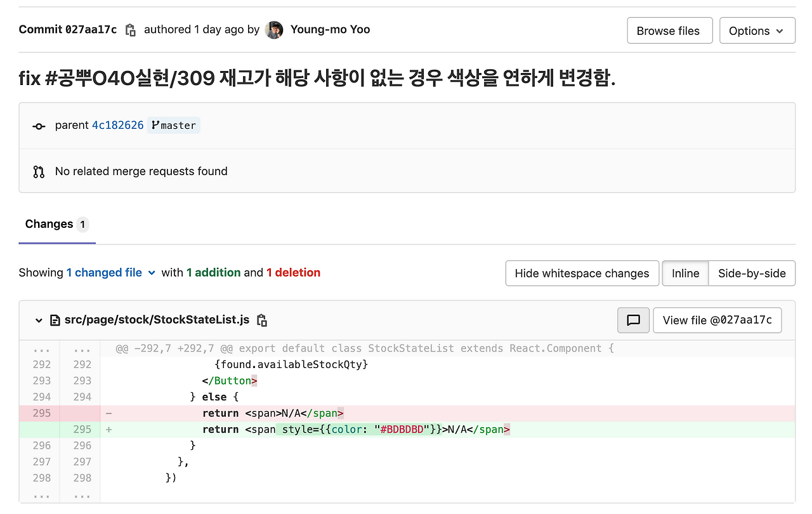Copy commit SHA with the clipboard icon
812x514 pixels.
(x=131, y=30)
